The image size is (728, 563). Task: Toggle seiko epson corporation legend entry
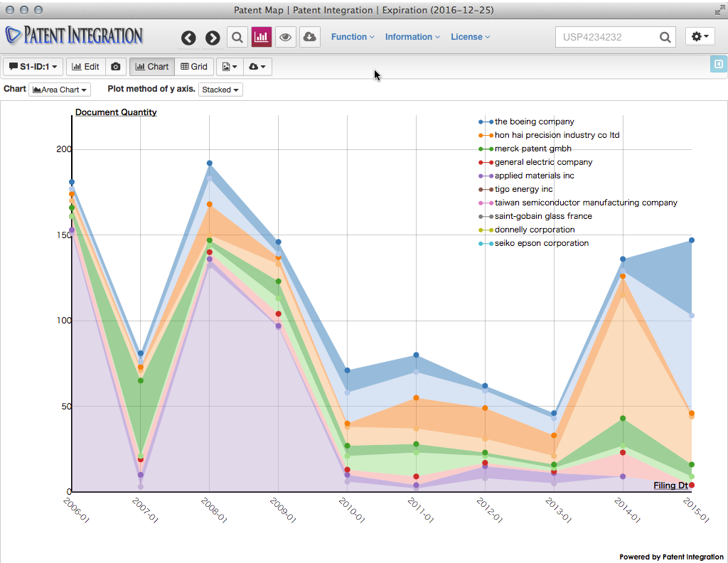pyautogui.click(x=534, y=242)
